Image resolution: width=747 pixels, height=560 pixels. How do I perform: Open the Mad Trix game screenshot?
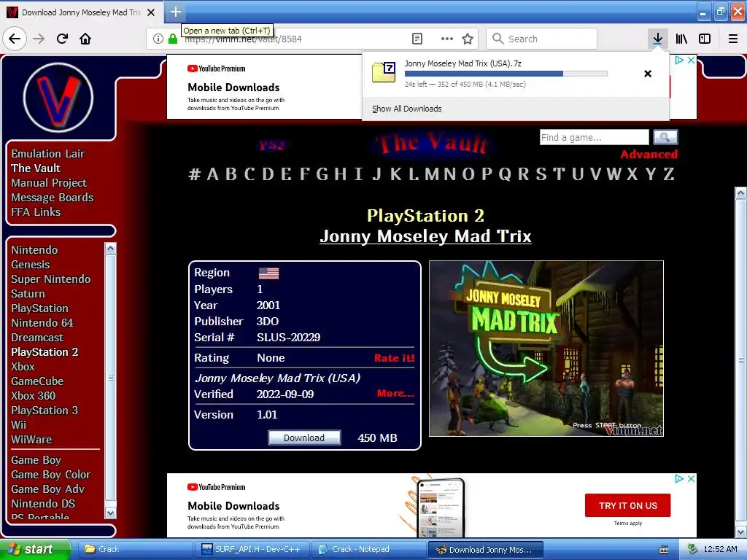click(x=546, y=348)
